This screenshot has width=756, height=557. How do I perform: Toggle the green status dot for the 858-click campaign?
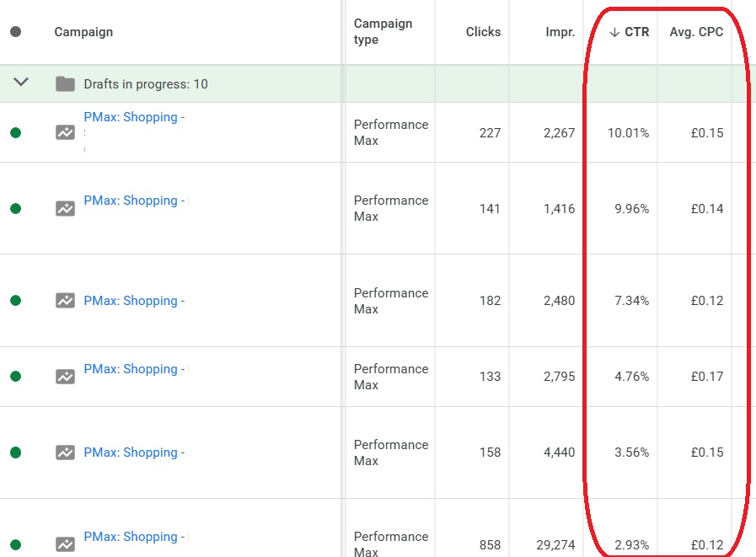15,544
